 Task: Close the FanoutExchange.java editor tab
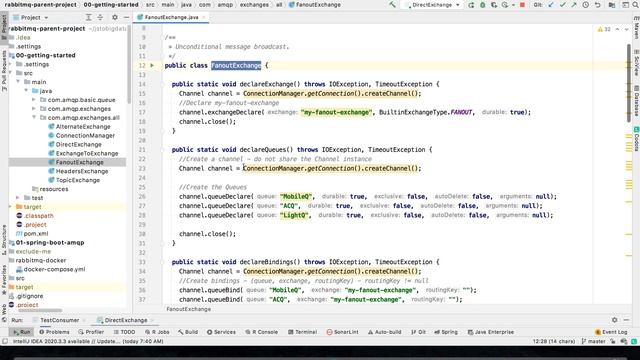click(204, 17)
